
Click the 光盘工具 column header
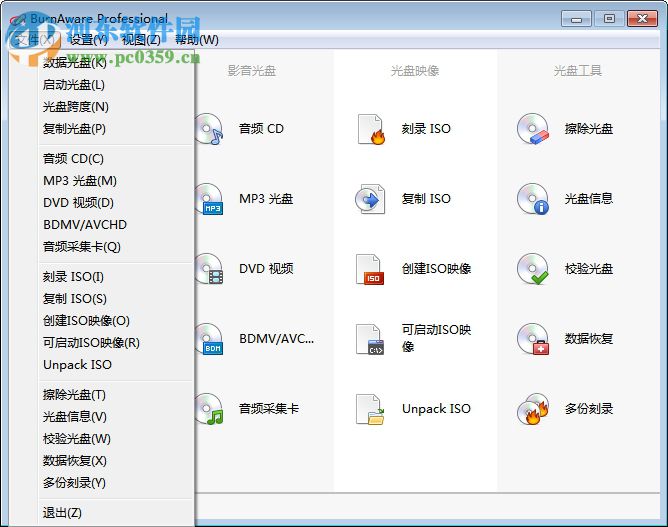[x=578, y=71]
